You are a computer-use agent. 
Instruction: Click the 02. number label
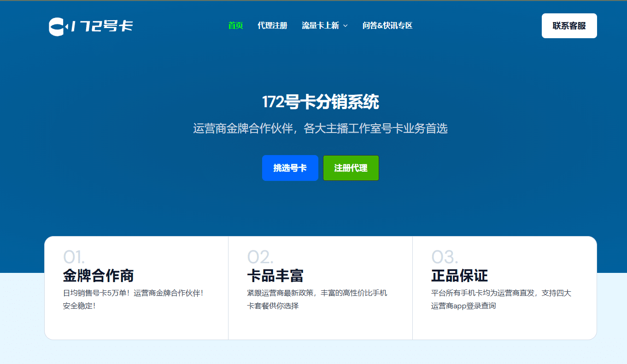point(260,257)
